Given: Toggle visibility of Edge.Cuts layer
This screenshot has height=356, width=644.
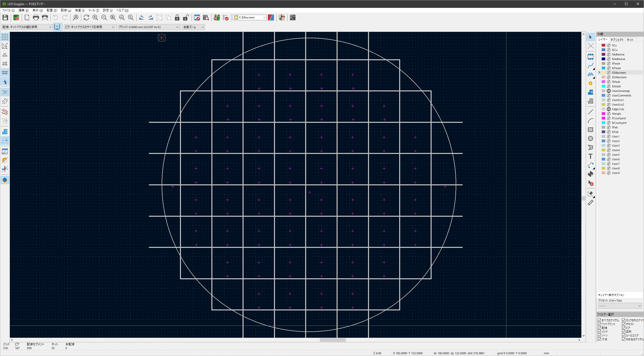Looking at the screenshot, I should click(609, 109).
